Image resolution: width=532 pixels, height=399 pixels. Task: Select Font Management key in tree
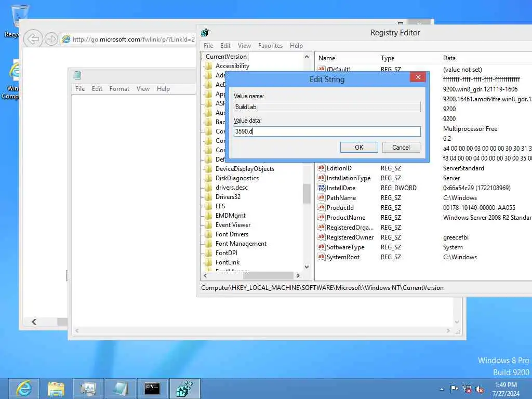[241, 244]
